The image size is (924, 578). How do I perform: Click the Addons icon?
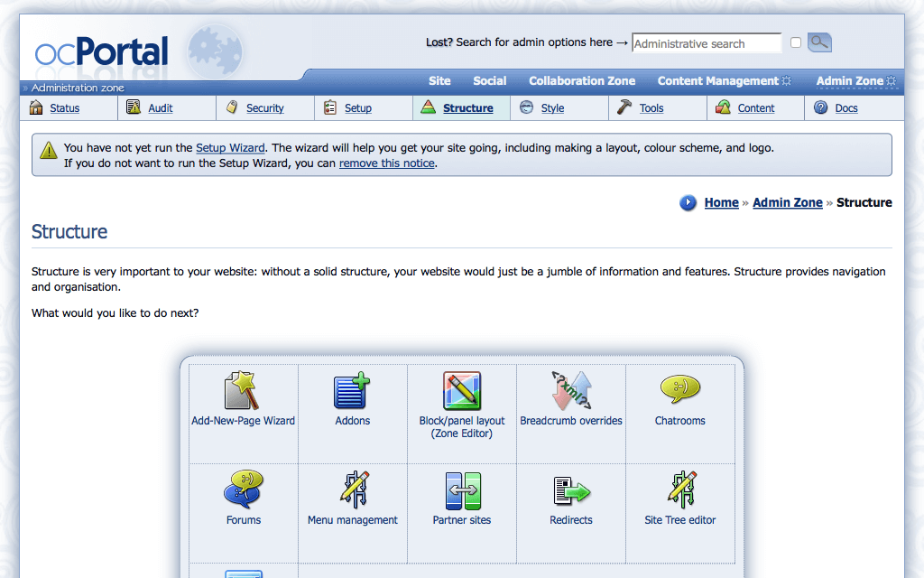click(x=352, y=391)
